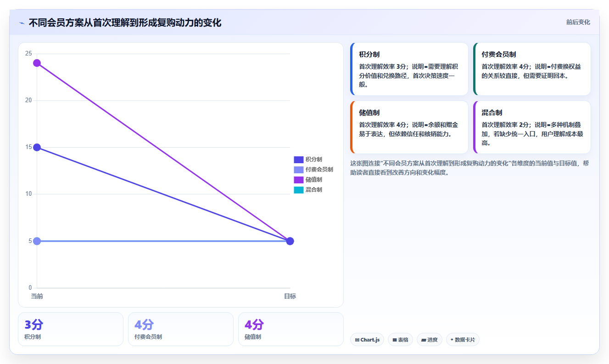609x364 pixels.
Task: Click the 数据卡片 tag chip
Action: [463, 340]
